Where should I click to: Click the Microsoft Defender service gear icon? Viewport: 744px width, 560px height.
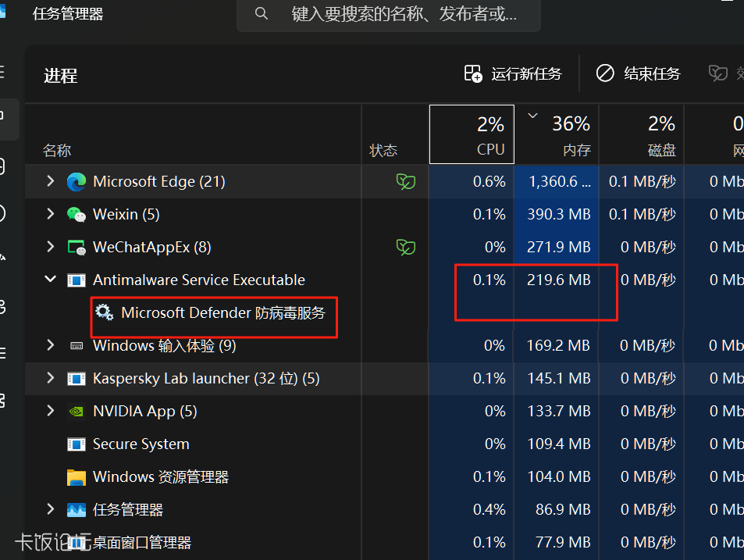coord(105,312)
